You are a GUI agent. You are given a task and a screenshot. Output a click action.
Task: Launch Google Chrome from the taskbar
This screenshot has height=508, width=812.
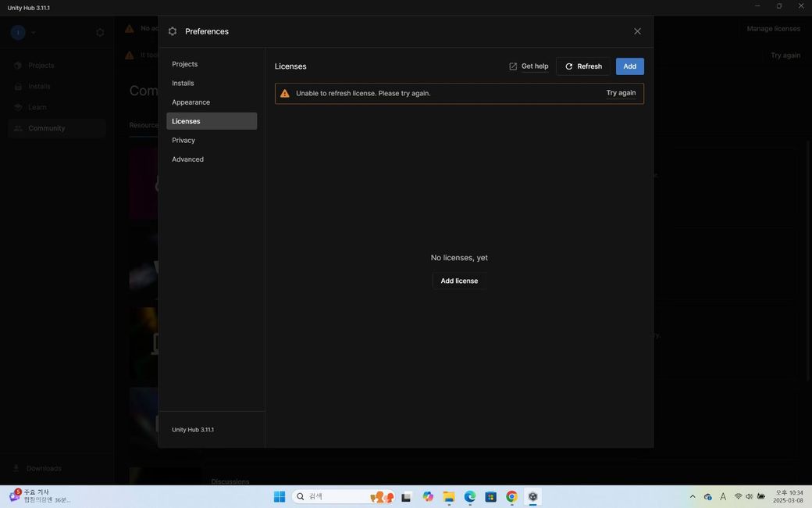click(511, 496)
